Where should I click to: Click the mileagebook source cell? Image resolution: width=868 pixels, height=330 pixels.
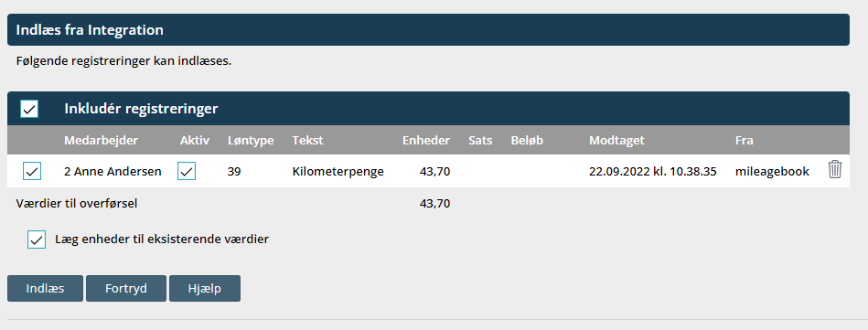(x=772, y=172)
